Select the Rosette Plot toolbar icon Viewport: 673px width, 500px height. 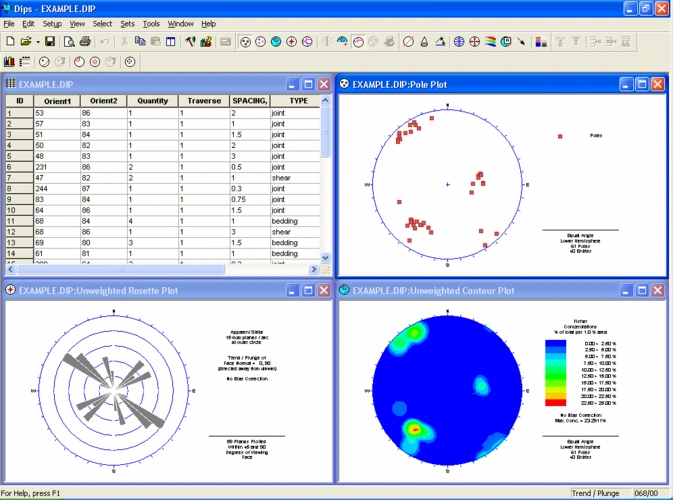tap(293, 42)
